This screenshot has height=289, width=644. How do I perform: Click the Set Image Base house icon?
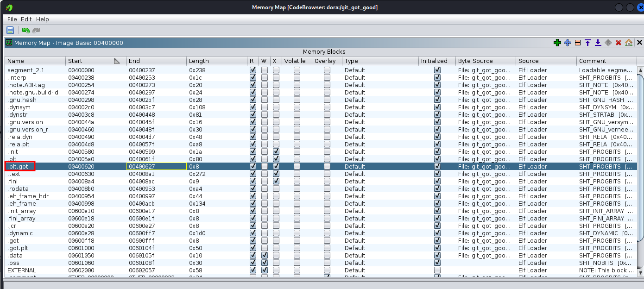[x=629, y=43]
